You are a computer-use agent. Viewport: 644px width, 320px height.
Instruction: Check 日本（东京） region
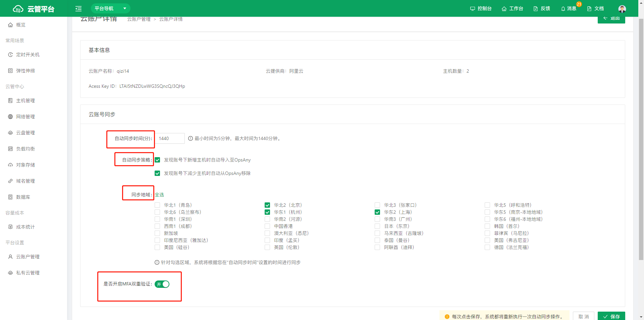point(377,226)
